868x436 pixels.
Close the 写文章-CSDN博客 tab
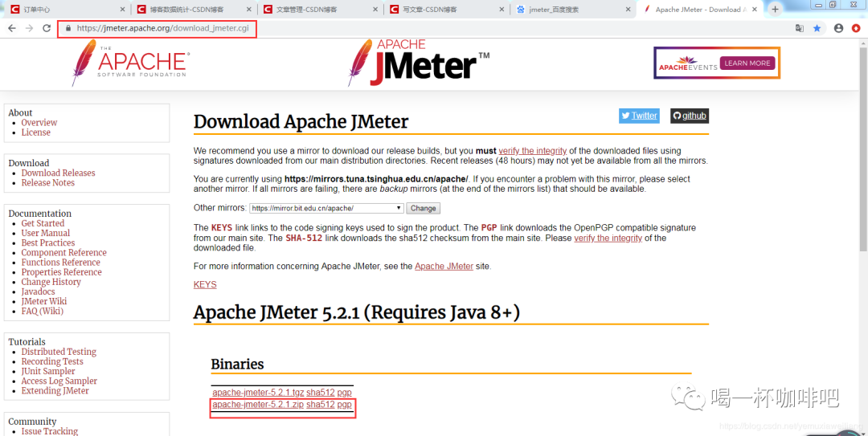(x=502, y=10)
